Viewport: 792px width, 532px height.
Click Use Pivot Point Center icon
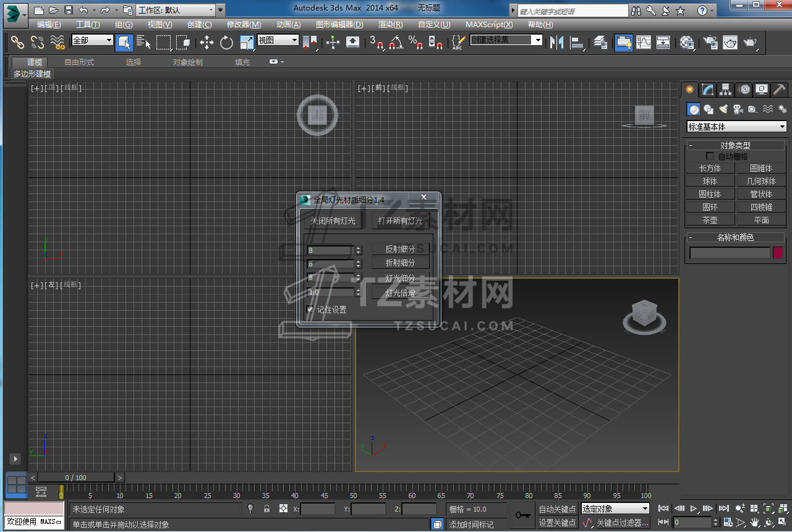[x=310, y=42]
